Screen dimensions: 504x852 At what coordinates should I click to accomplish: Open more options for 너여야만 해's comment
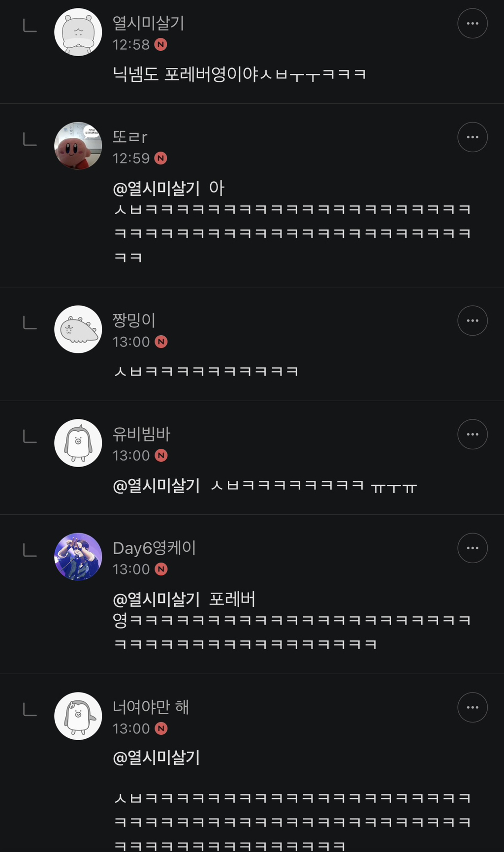[472, 707]
